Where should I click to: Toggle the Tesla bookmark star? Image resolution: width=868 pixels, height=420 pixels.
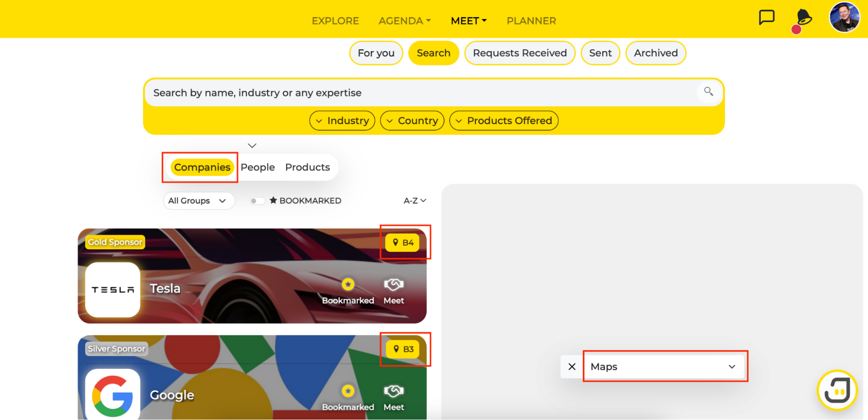click(x=348, y=284)
